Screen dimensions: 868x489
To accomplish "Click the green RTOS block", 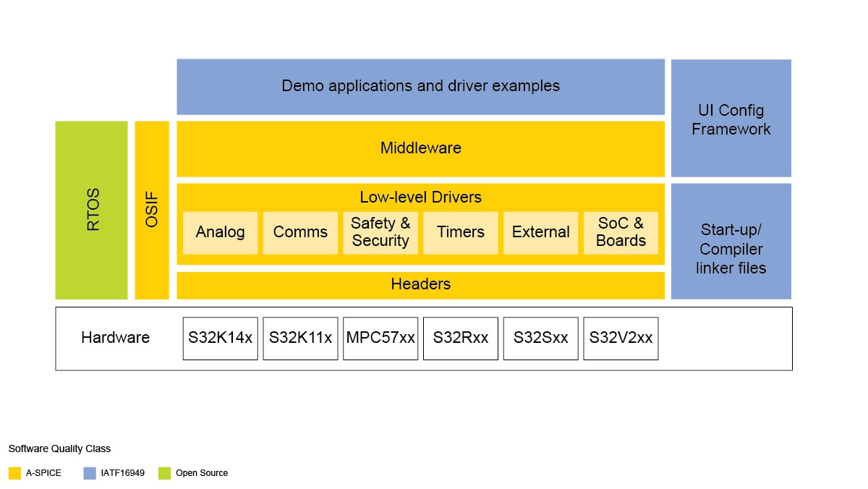I will click(92, 210).
